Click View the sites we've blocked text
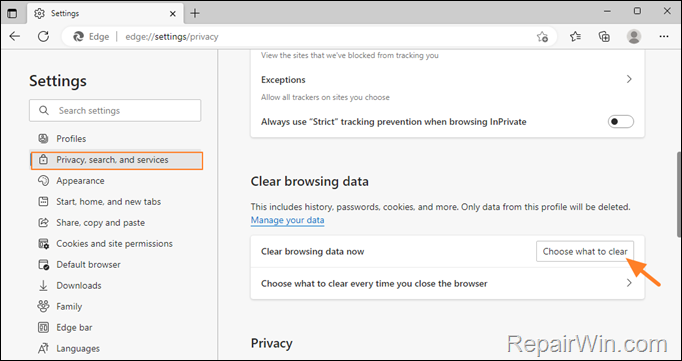Screen dimensions: 682x361 point(350,56)
